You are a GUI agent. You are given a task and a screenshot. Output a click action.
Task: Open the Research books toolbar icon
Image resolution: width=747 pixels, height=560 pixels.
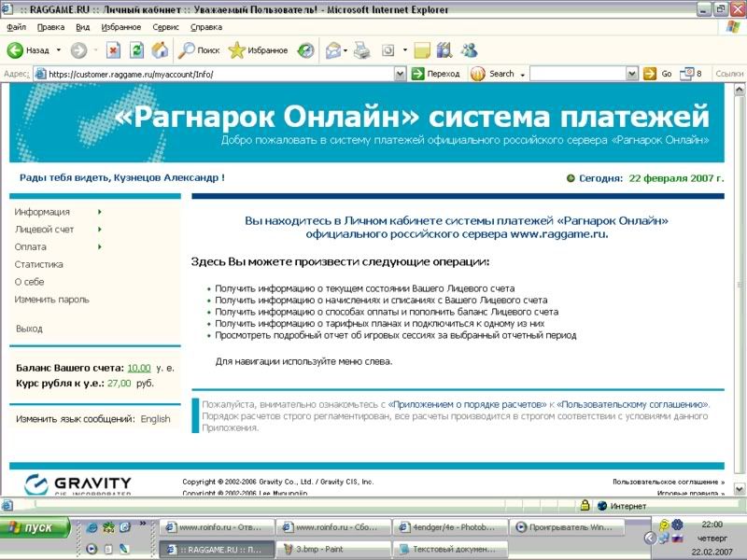click(x=444, y=50)
